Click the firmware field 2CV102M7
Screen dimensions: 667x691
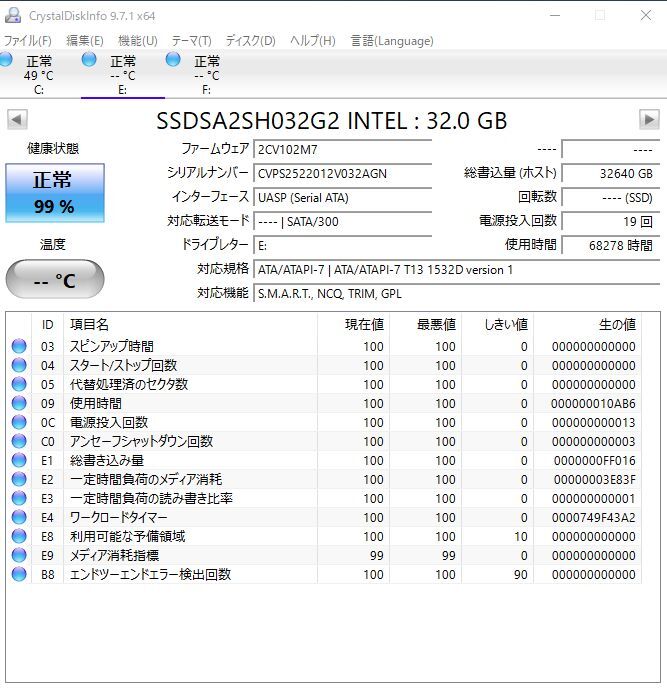[342, 149]
